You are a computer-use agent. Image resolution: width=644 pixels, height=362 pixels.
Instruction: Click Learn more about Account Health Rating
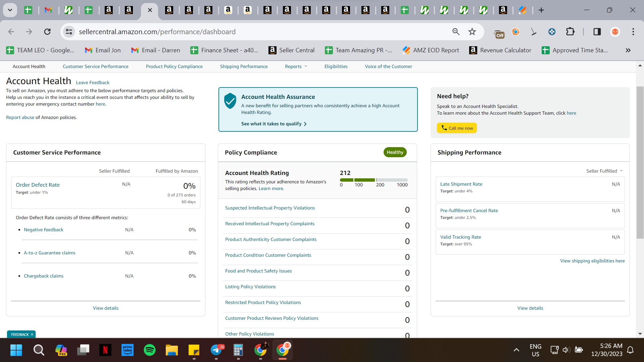pos(271,188)
